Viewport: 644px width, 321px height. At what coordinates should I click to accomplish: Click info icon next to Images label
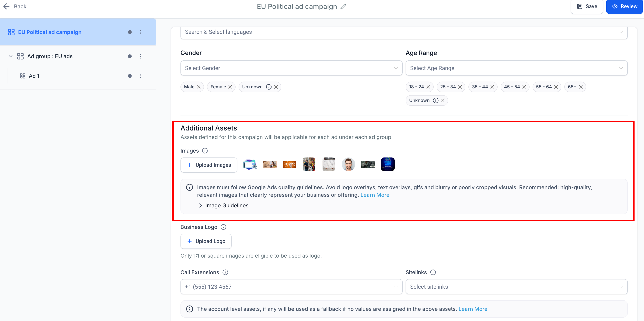pos(205,151)
